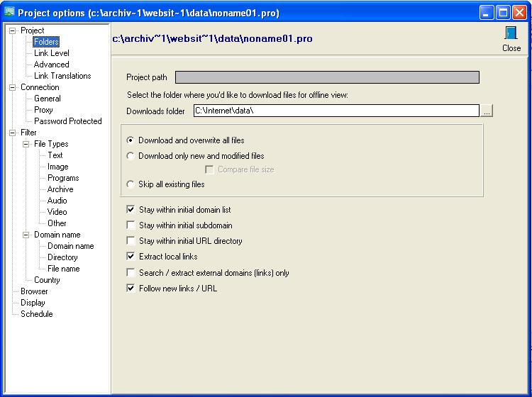Open Password Protected settings

[x=68, y=121]
